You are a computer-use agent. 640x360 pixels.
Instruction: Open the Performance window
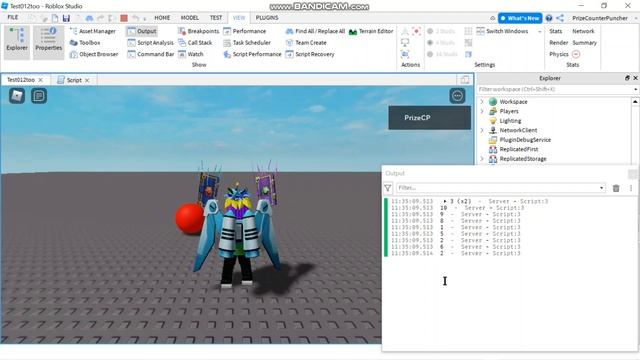click(244, 31)
